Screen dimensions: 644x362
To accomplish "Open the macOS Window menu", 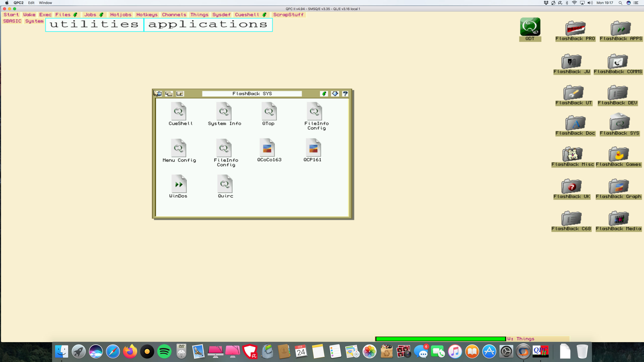I will (x=46, y=3).
